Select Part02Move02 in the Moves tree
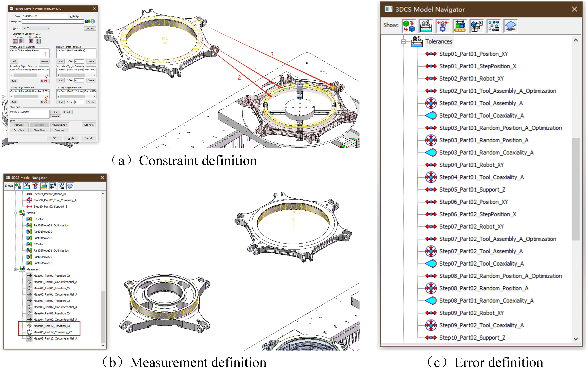588x370 pixels. (x=43, y=257)
